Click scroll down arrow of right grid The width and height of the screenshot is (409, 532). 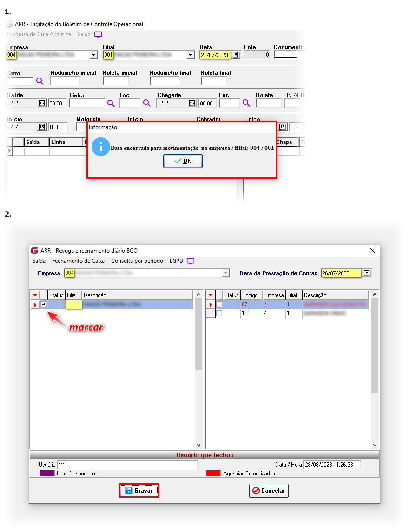(375, 445)
